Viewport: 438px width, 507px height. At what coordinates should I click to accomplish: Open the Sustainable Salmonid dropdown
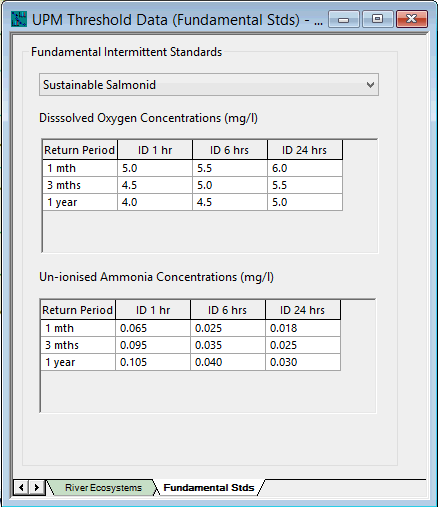tap(209, 85)
